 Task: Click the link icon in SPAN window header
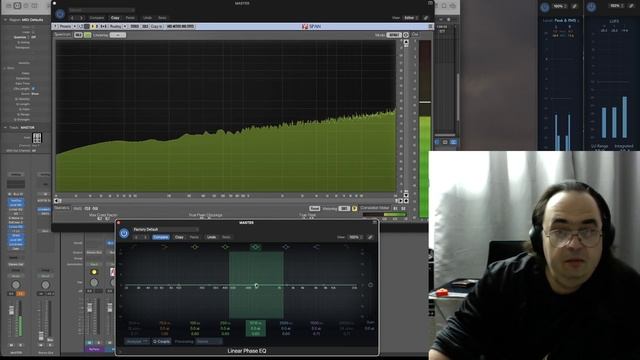(426, 18)
